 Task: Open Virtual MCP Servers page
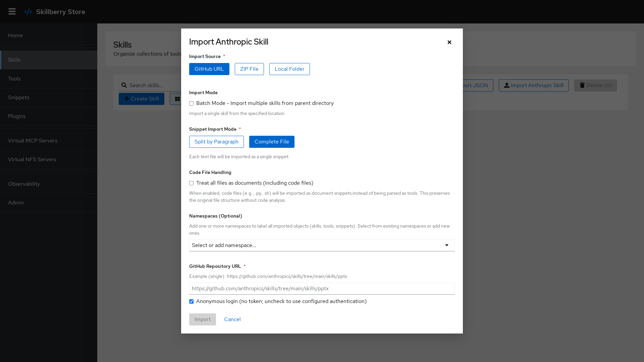pos(49,141)
